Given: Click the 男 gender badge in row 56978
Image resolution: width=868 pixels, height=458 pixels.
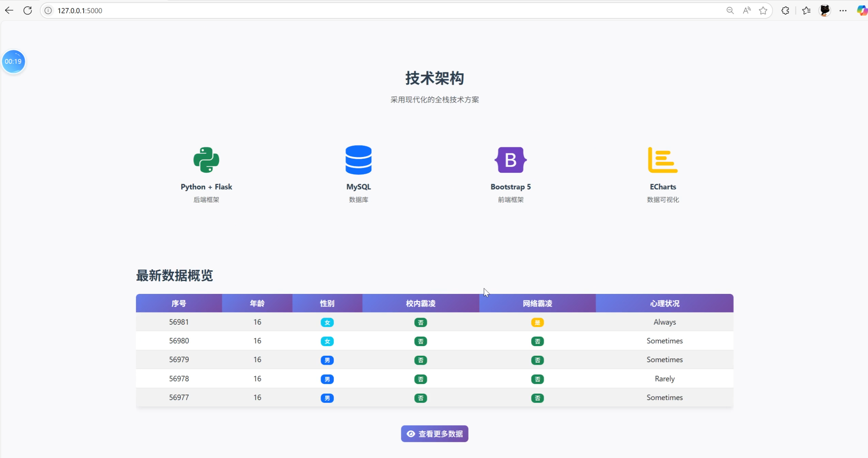Looking at the screenshot, I should pos(327,379).
